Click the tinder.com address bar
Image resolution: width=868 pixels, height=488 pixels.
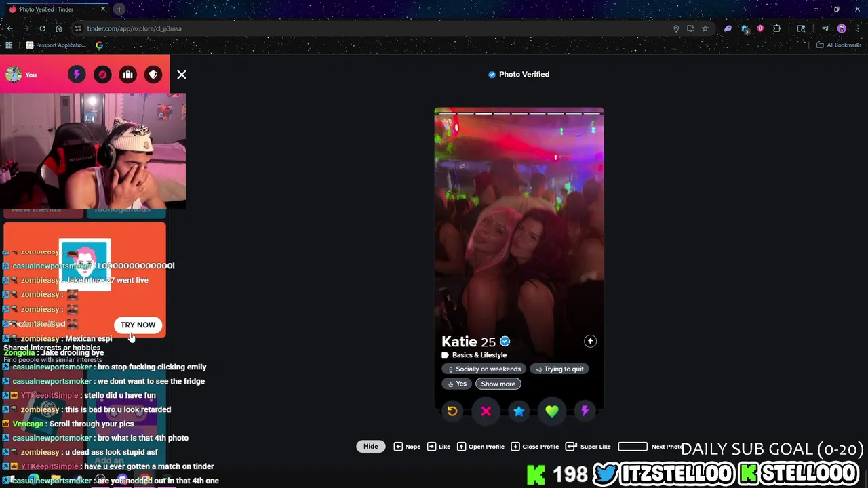click(x=373, y=28)
